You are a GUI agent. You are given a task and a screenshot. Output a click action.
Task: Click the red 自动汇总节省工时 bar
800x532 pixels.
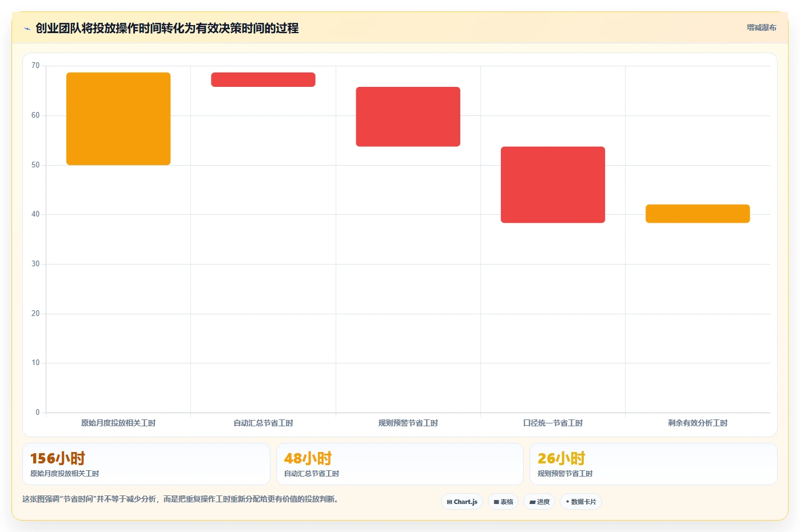(263, 79)
